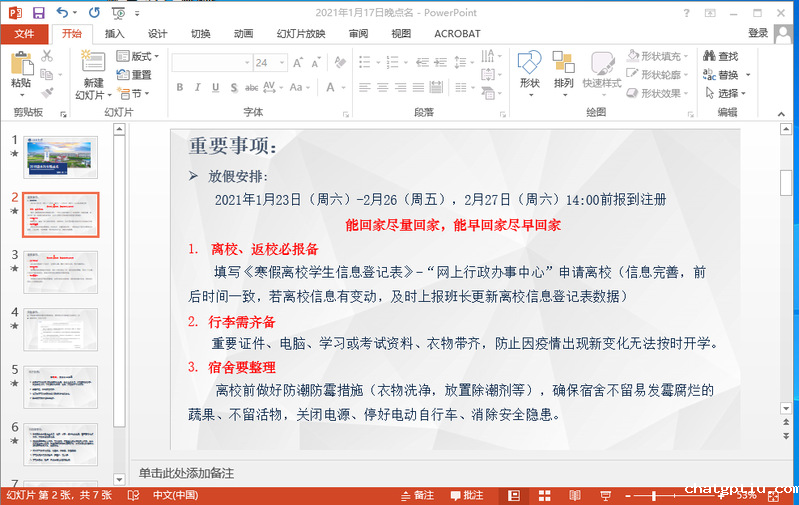Click the Save icon in quick access toolbar

(39, 13)
